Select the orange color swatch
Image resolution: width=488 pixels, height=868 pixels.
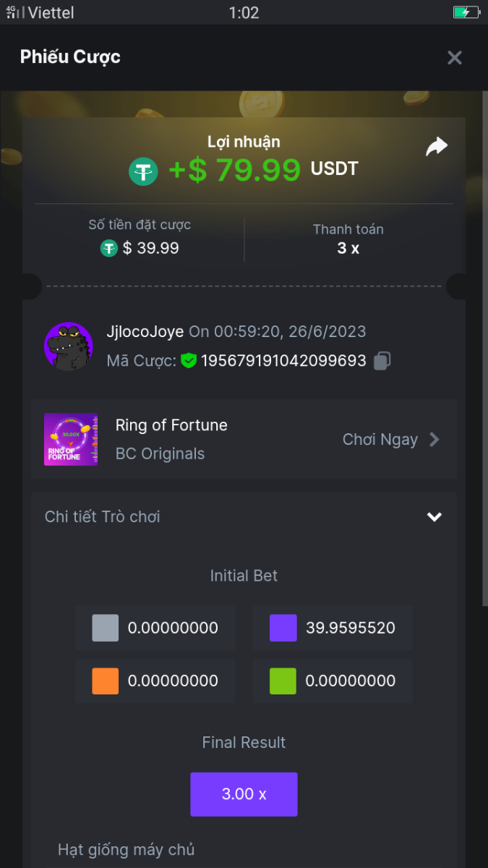pos(106,681)
